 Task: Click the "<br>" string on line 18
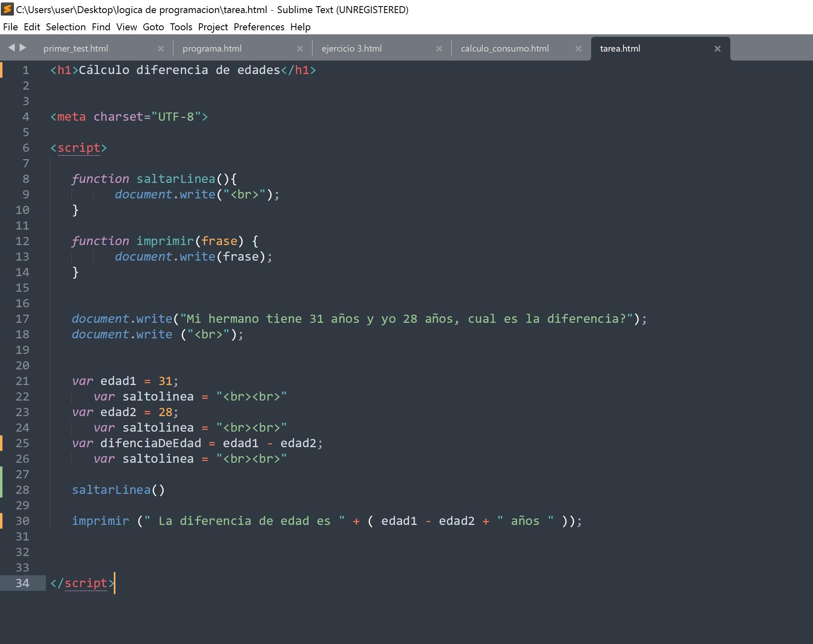[208, 334]
